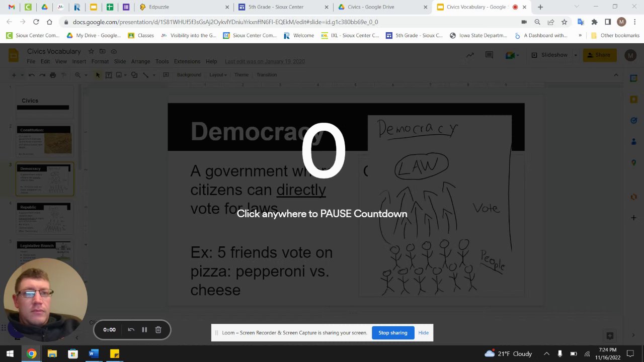Screen dimensions: 644x362
Task: Select the Text box tool
Action: 109,75
